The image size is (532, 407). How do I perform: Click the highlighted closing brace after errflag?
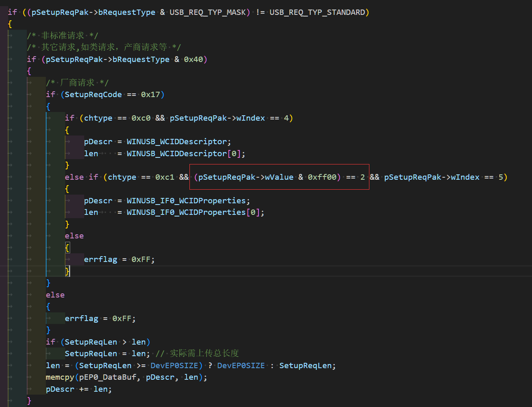click(x=67, y=271)
